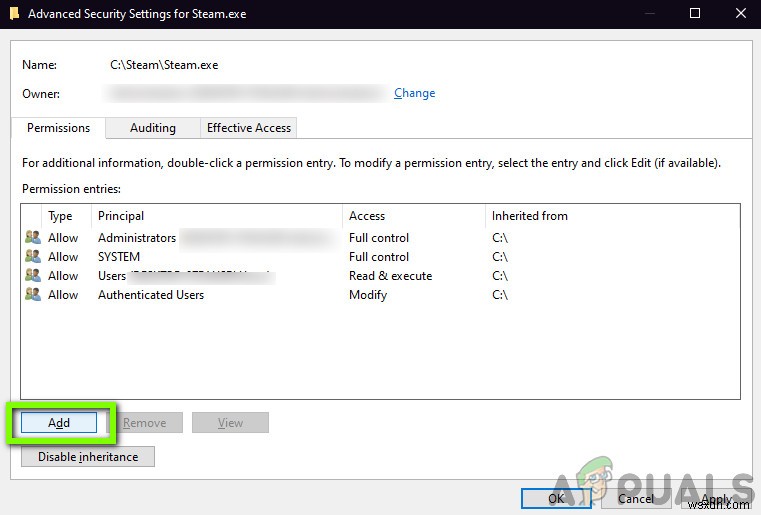Click the Add button

tap(59, 423)
